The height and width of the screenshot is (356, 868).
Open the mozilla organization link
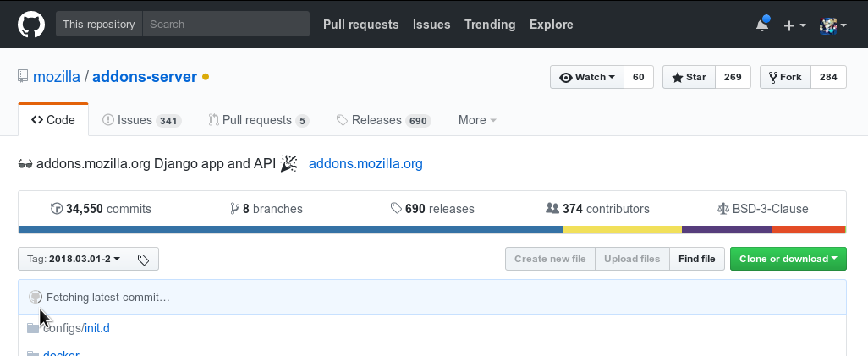click(x=57, y=76)
